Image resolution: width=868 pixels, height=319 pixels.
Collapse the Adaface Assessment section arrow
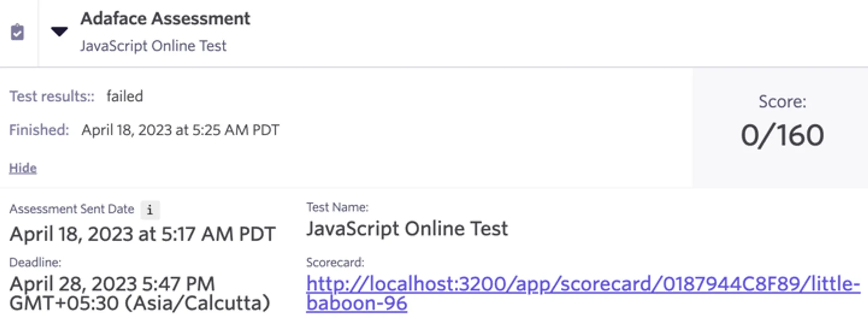59,31
